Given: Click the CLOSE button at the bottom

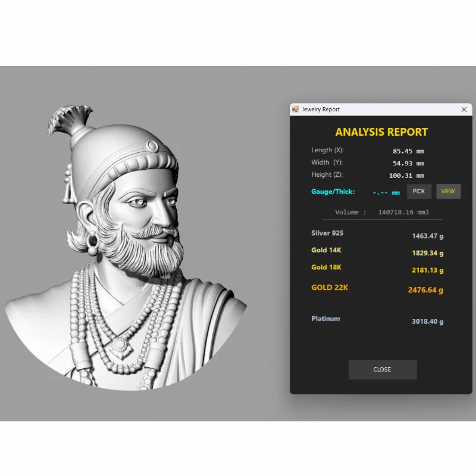Looking at the screenshot, I should click(x=382, y=369).
